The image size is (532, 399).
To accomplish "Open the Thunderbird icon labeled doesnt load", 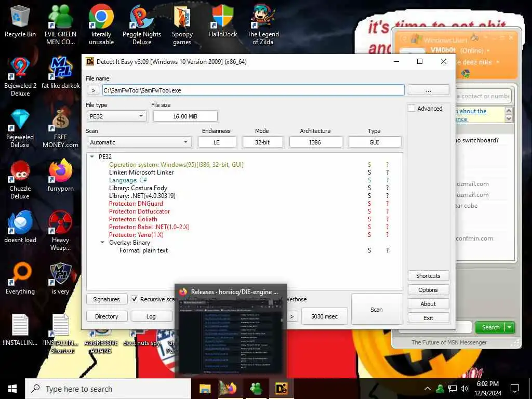I will coord(20,227).
